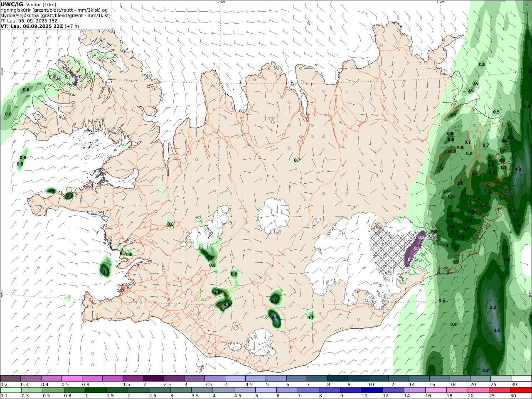Click the bright pink 0.5 snow legend swatch

click(72, 379)
